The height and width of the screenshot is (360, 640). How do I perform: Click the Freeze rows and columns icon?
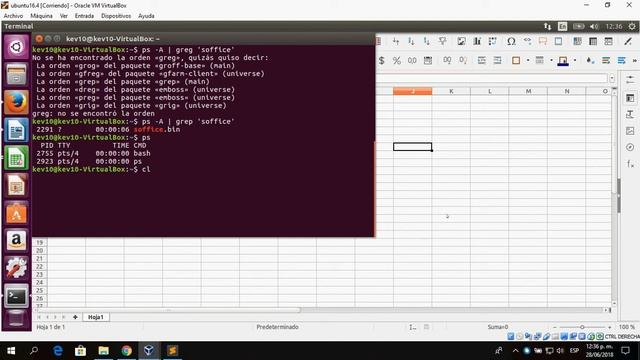[x=593, y=41]
